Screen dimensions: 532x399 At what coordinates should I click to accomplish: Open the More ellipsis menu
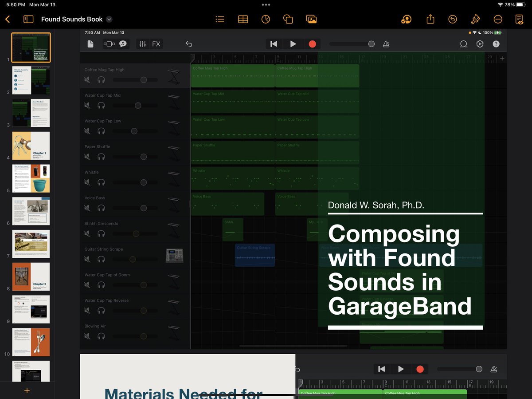(498, 20)
